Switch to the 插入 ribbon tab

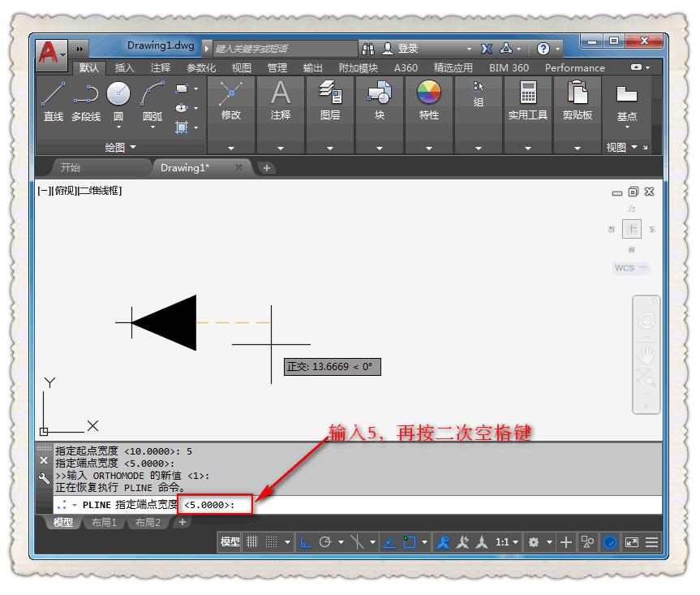tap(125, 68)
